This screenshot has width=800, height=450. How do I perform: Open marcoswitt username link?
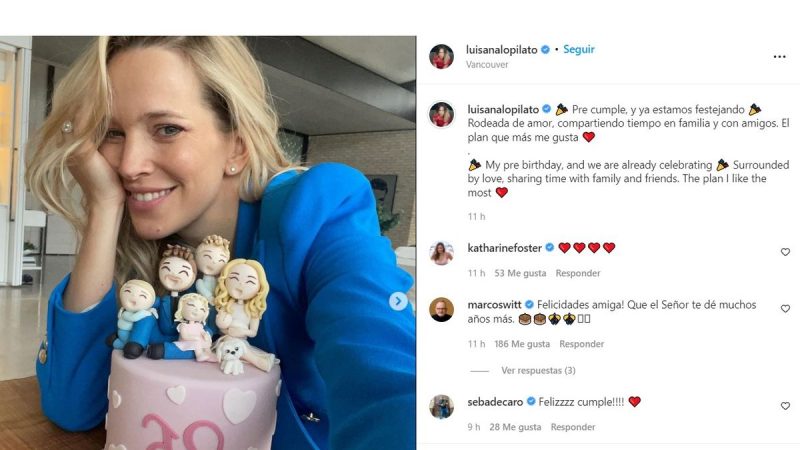click(x=494, y=305)
